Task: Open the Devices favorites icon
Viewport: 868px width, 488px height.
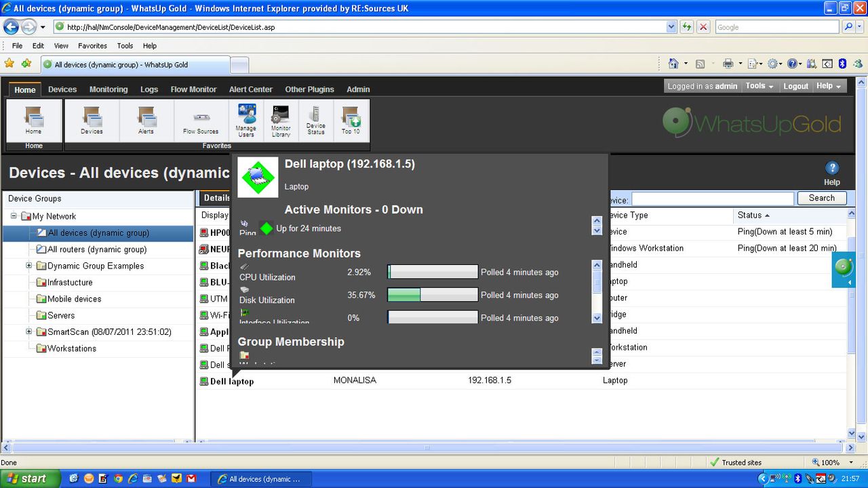Action: click(92, 120)
